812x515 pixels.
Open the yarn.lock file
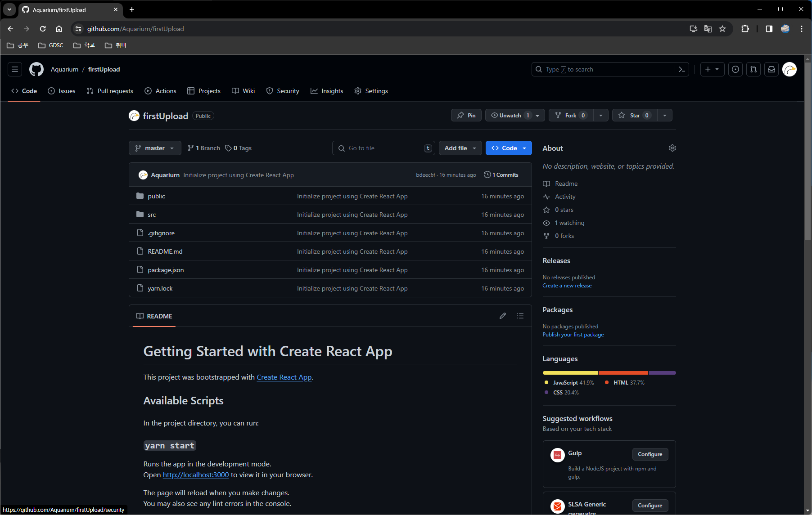click(x=160, y=288)
